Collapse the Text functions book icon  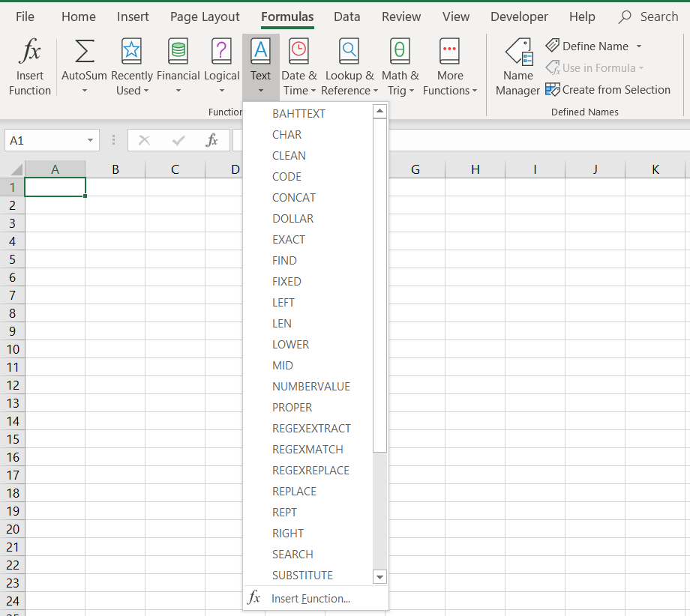point(260,51)
